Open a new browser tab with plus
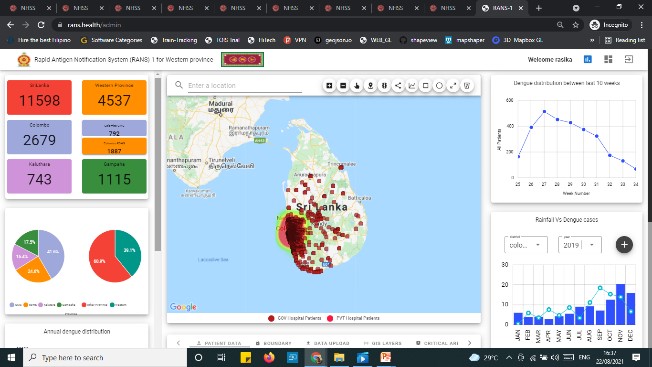The width and height of the screenshot is (652, 367). coord(538,8)
